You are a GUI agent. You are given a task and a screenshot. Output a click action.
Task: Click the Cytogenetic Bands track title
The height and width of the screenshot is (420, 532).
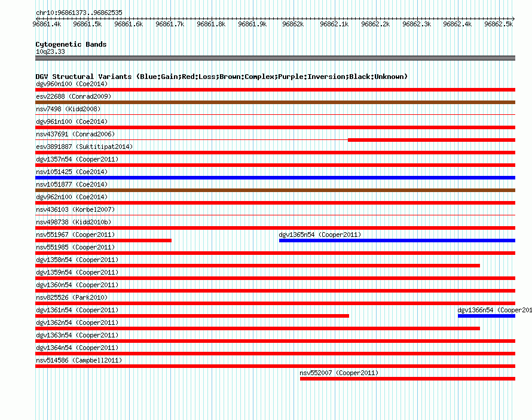(71, 44)
